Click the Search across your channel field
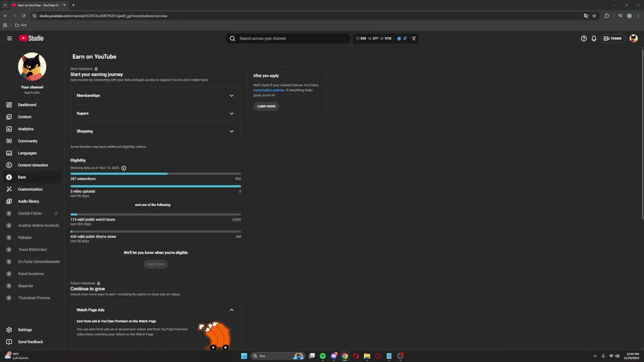This screenshot has width=644, height=362. [288, 38]
